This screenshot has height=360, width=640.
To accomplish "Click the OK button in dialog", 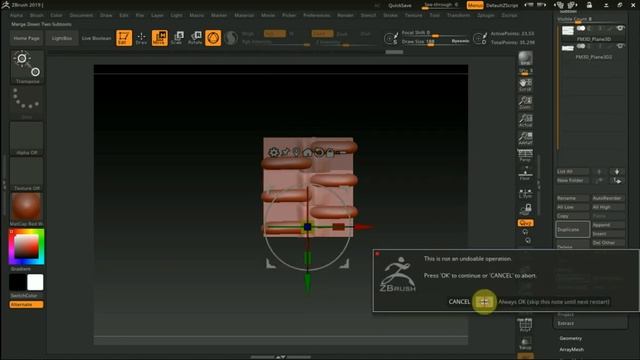I will pos(484,302).
